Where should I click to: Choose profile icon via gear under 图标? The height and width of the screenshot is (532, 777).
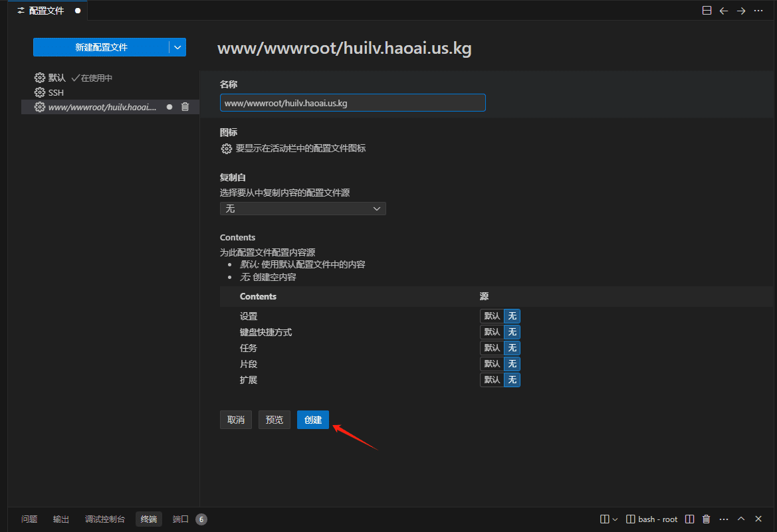[x=226, y=149]
